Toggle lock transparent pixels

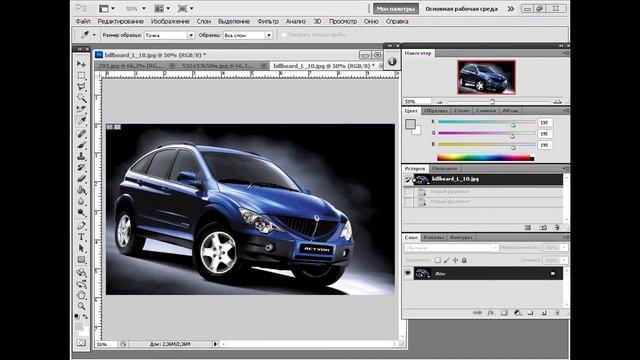[438, 260]
